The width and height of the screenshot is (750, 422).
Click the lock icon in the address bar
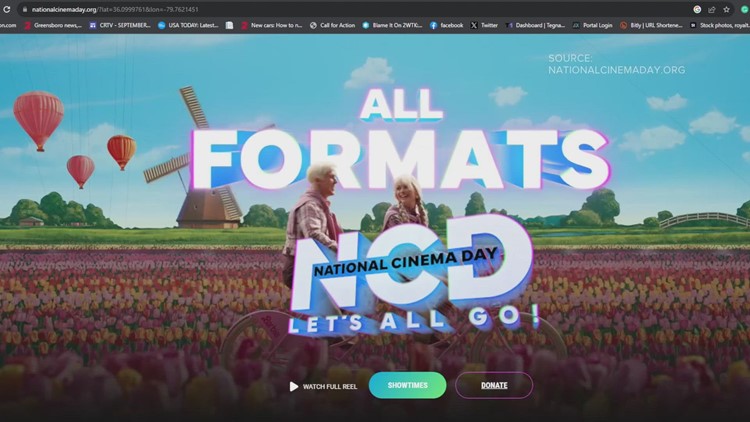(x=25, y=10)
